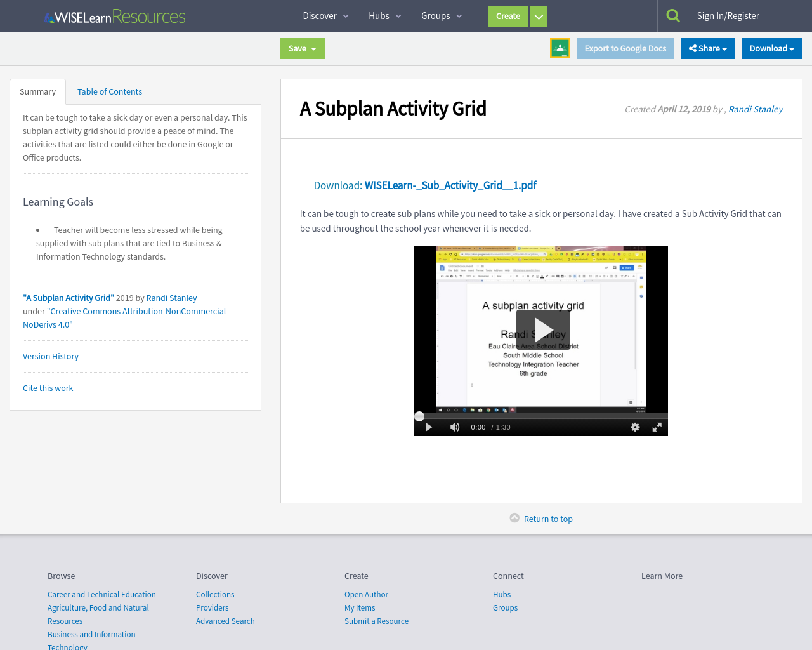812x650 pixels.
Task: Open the Share options
Action: 707,48
